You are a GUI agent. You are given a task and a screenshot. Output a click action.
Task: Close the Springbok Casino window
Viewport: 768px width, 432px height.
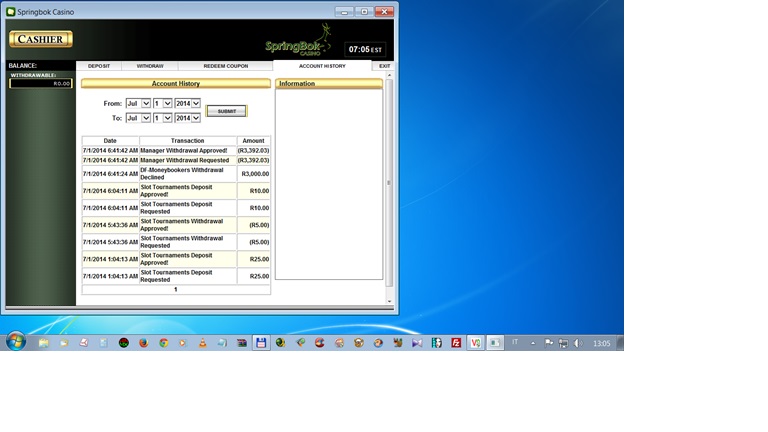coord(384,12)
